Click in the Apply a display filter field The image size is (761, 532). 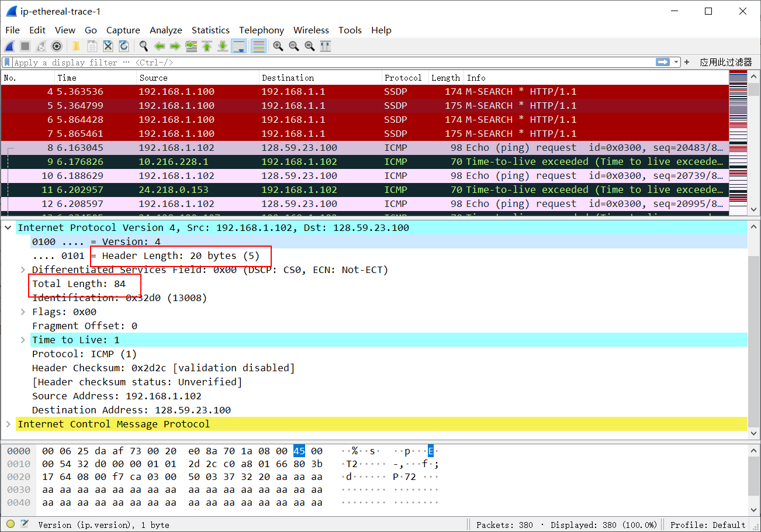[x=333, y=62]
